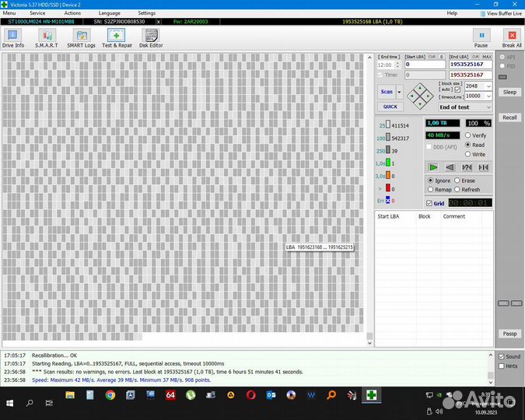Open File Explorer from taskbar

point(70,395)
